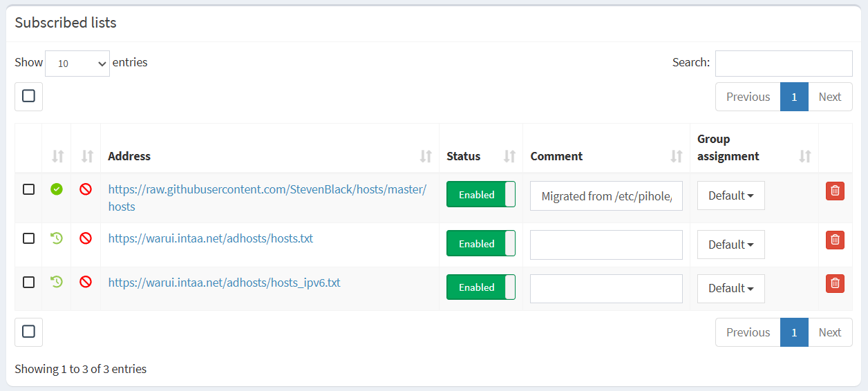Click red block icon on hosts_ipv6.txt row
868x391 pixels.
click(x=86, y=282)
